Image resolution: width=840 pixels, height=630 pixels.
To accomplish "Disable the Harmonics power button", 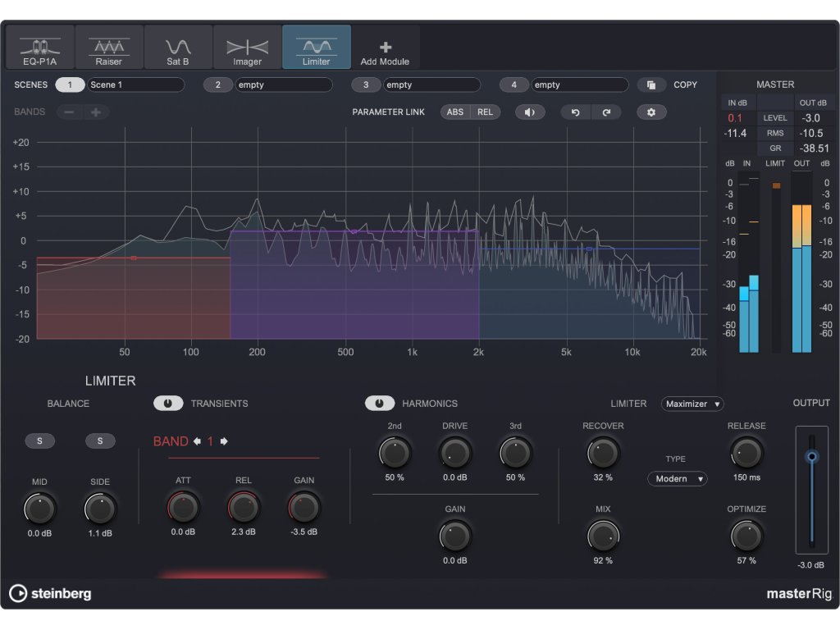I will (x=380, y=404).
